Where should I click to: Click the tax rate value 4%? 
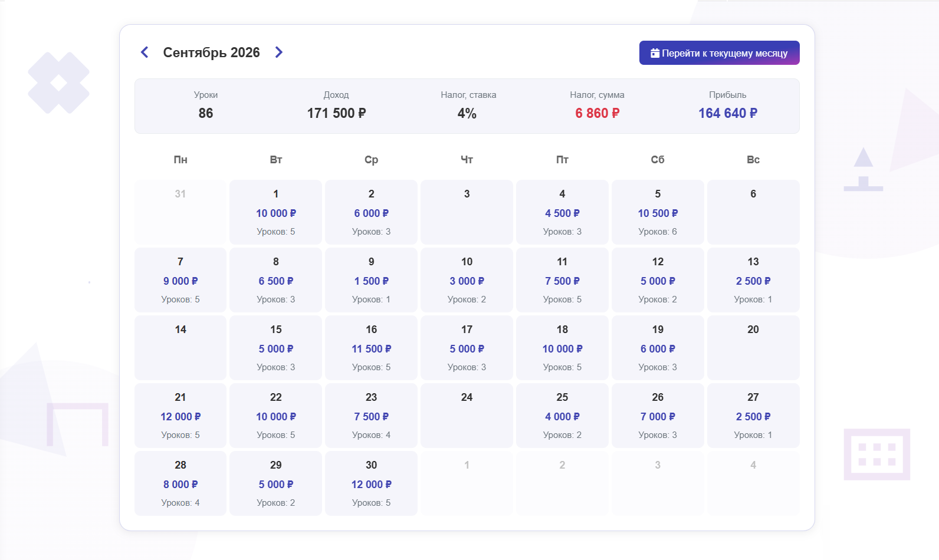(467, 113)
